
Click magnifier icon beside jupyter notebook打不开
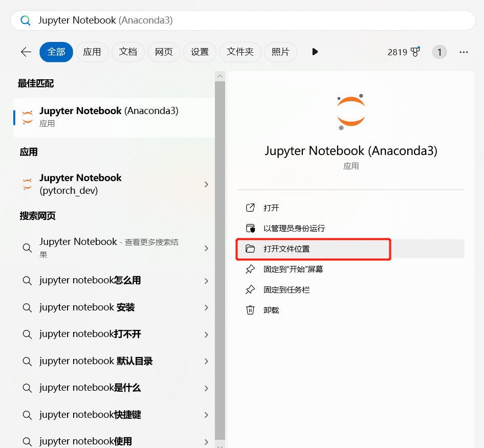[x=28, y=334]
